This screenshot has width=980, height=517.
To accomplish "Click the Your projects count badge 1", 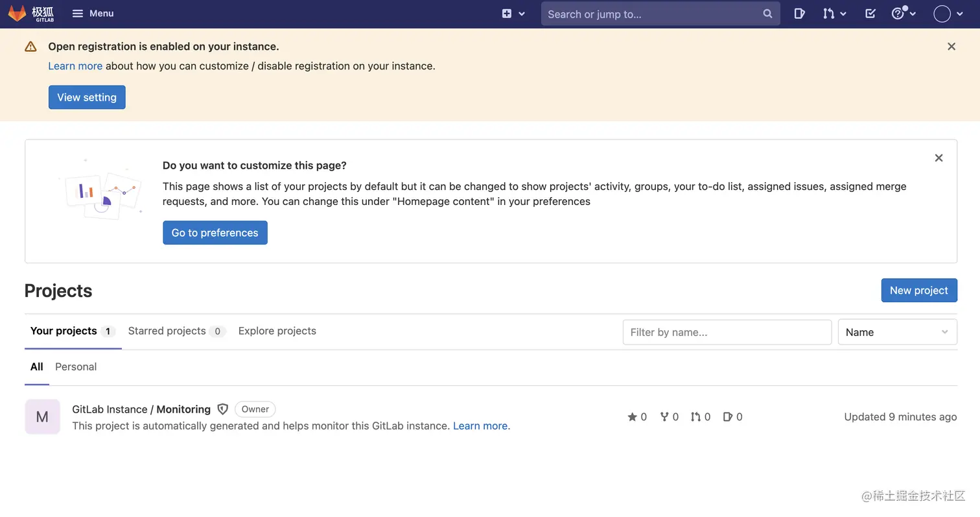I will click(x=108, y=331).
